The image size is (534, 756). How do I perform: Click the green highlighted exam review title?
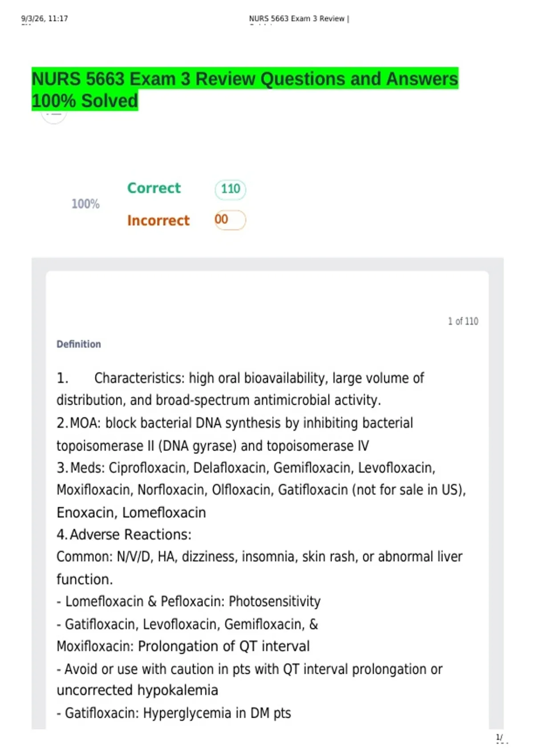[245, 89]
